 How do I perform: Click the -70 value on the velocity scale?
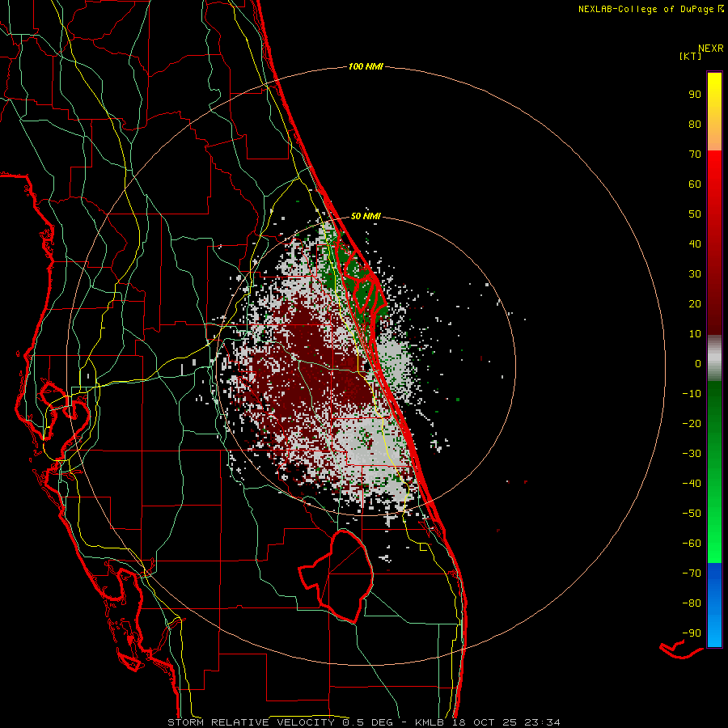click(x=692, y=574)
